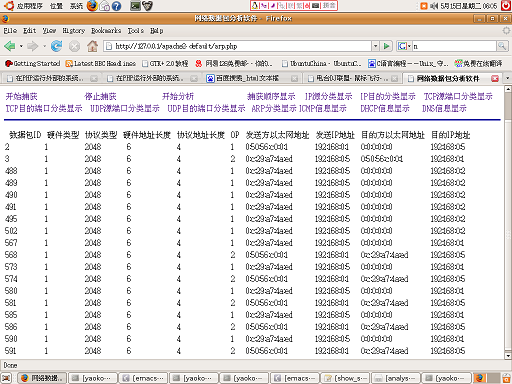Open the File menu
The height and width of the screenshot is (384, 512).
pyautogui.click(x=10, y=31)
